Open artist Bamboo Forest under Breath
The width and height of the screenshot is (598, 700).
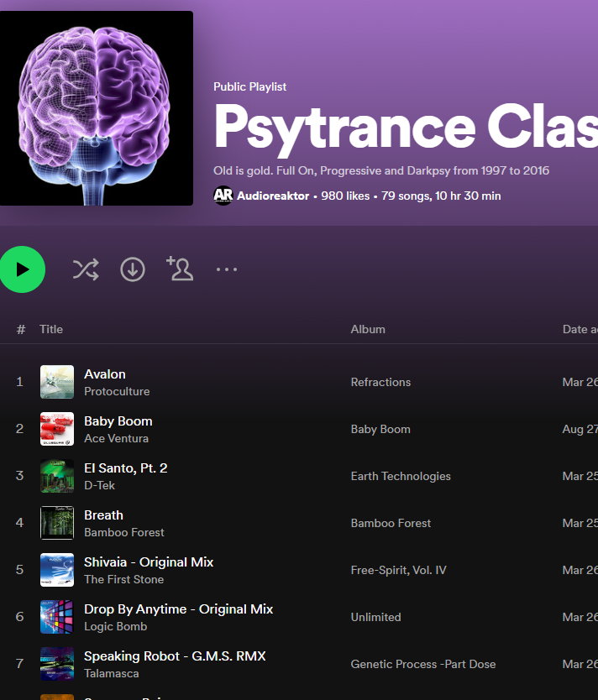[x=124, y=533]
